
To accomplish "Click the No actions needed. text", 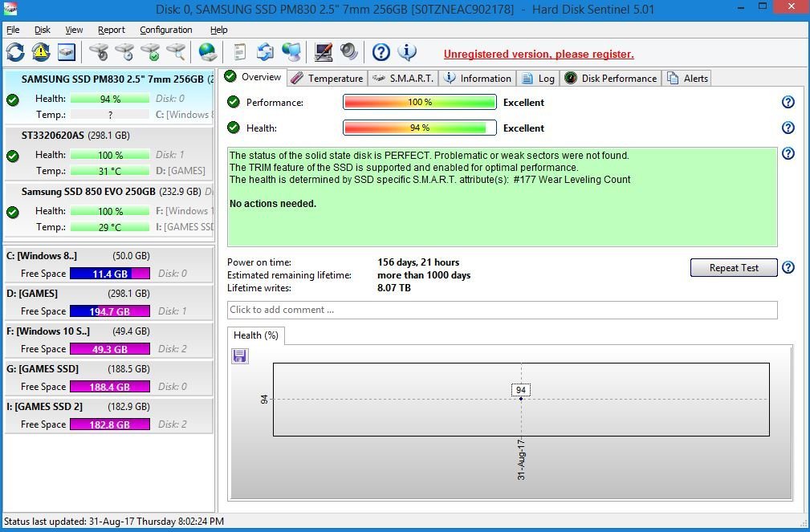I will pos(273,204).
